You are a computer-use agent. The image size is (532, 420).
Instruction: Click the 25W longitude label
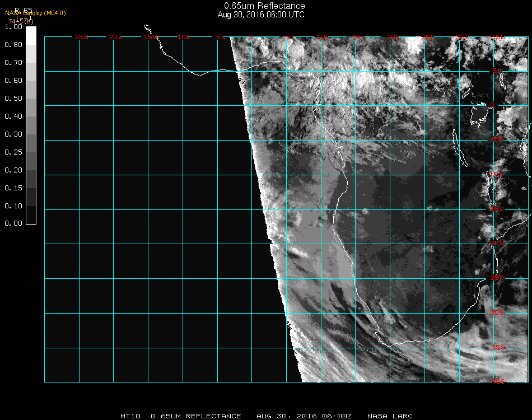82,38
